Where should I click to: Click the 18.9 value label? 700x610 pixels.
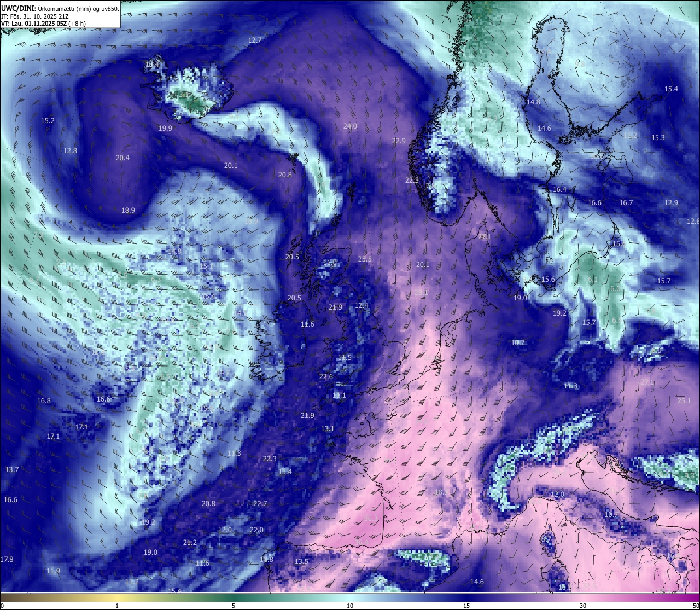coord(128,210)
